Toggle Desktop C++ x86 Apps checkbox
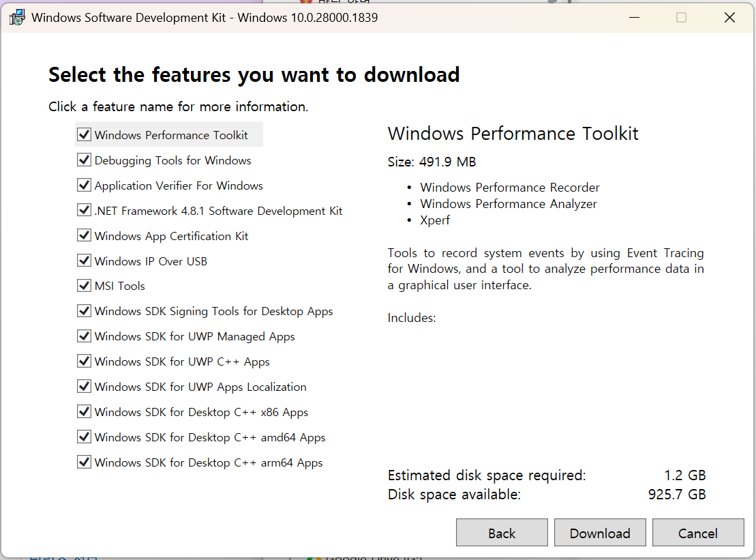 85,411
